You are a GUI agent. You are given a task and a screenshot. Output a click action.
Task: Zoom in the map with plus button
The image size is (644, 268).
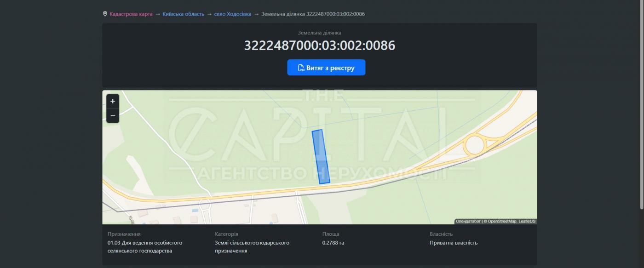tap(113, 101)
